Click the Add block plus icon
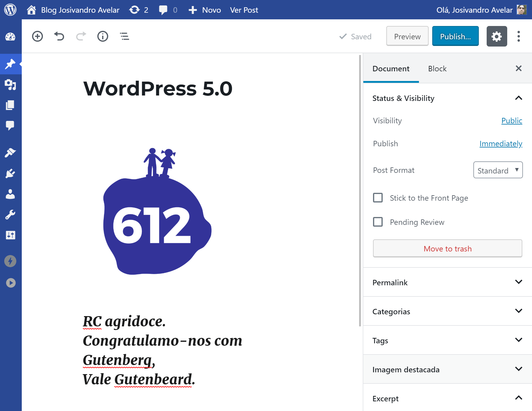Image resolution: width=532 pixels, height=411 pixels. (x=37, y=36)
